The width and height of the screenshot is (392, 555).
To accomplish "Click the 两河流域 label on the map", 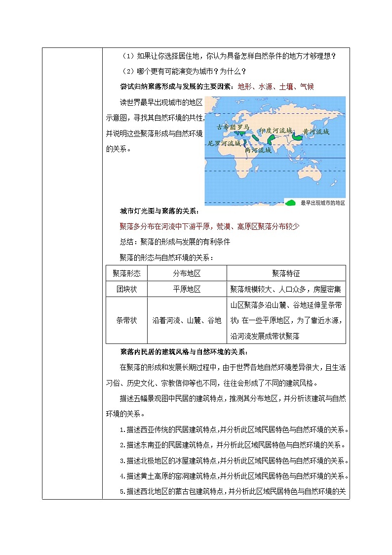I will pos(258,150).
